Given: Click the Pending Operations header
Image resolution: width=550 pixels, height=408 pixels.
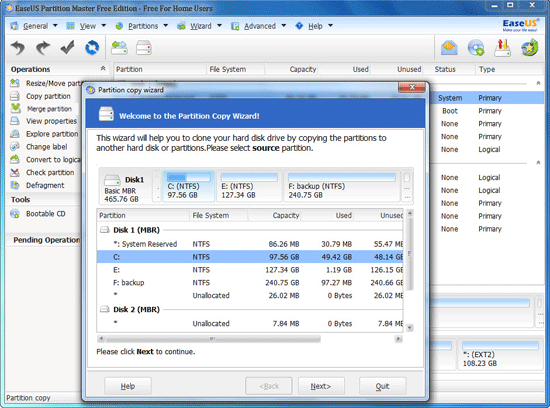Looking at the screenshot, I should [46, 240].
